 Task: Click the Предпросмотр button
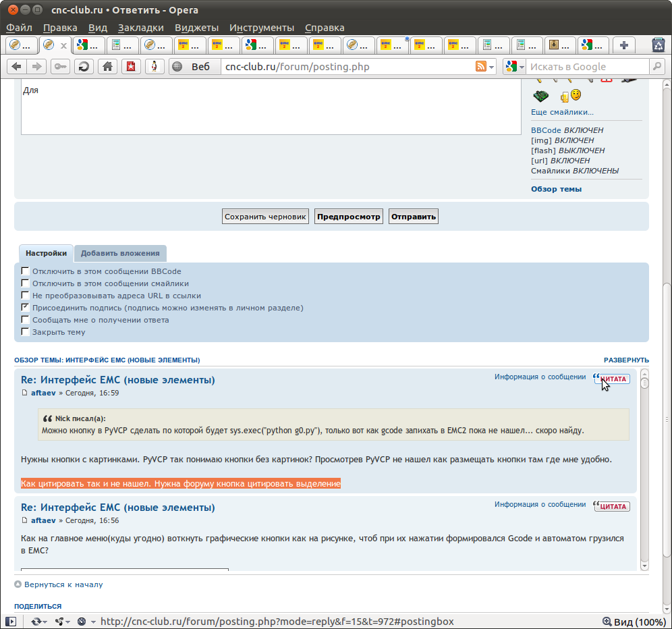click(348, 217)
